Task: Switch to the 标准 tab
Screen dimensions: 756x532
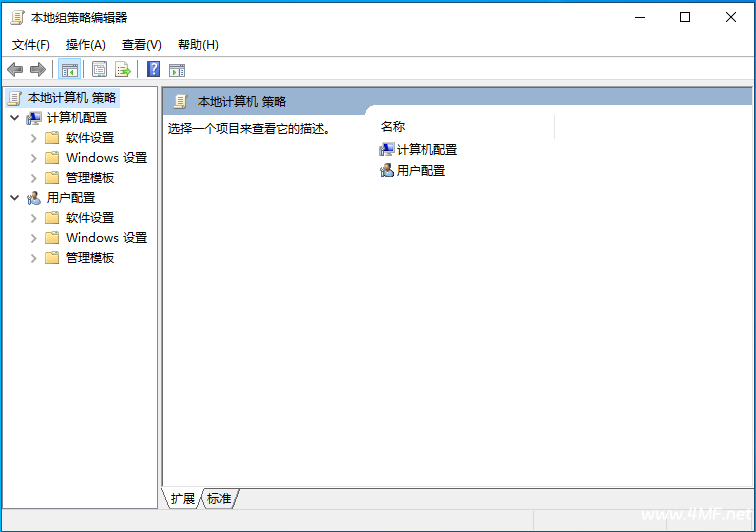Action: [x=219, y=498]
